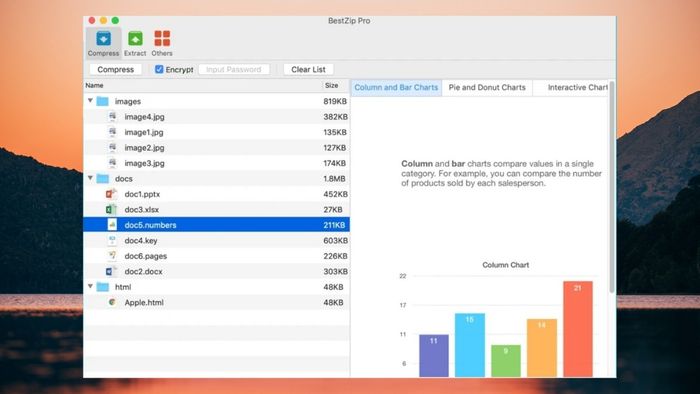Select the image4.jpg file name
The image size is (700, 394).
click(145, 117)
